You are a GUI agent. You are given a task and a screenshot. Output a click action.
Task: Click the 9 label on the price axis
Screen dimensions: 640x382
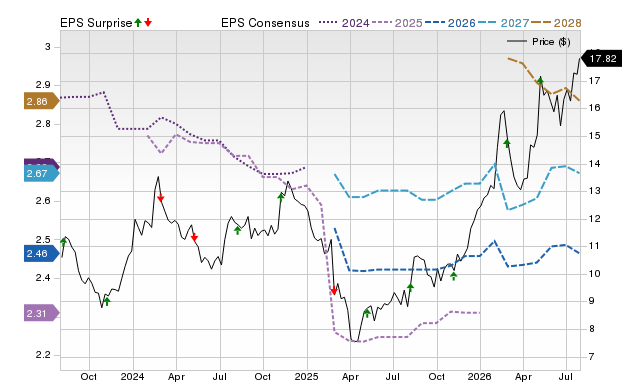[592, 301]
